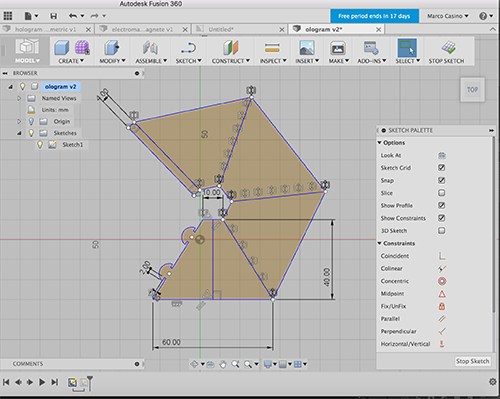The width and height of the screenshot is (500, 399).
Task: Open the Marco Casino account dropdown
Action: pos(448,16)
